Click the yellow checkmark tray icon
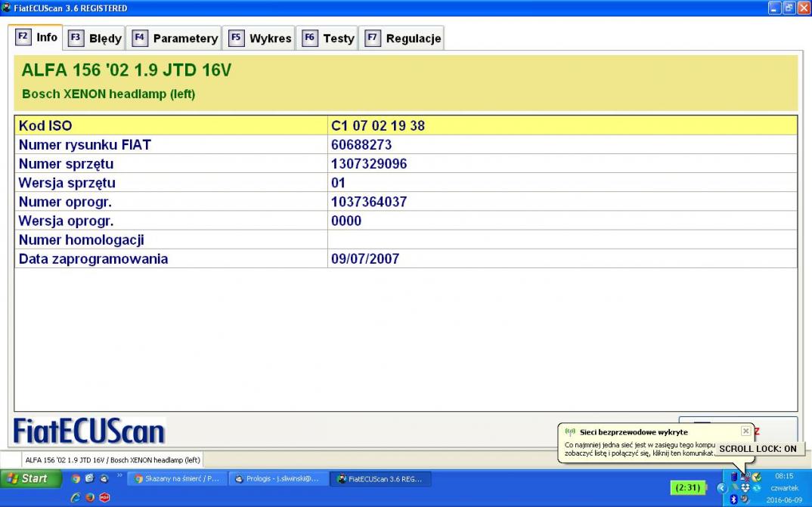Image resolution: width=812 pixels, height=507 pixels. coord(757,477)
